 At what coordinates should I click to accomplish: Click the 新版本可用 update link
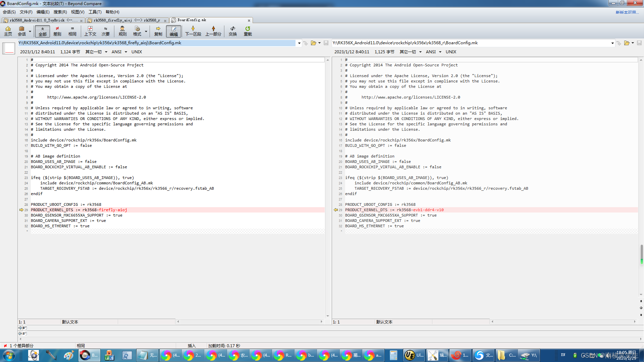click(x=627, y=12)
